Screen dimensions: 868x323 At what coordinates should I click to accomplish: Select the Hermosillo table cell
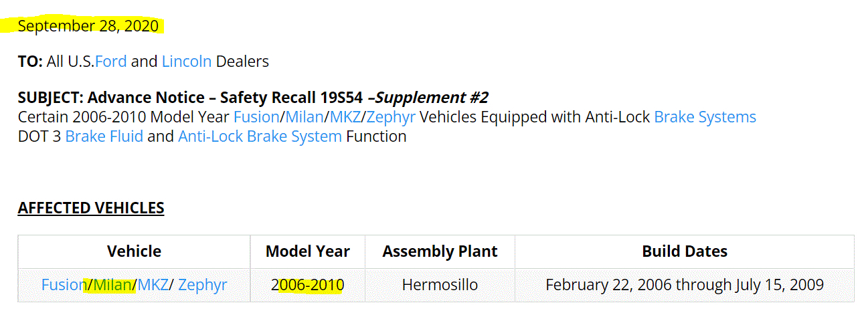440,286
